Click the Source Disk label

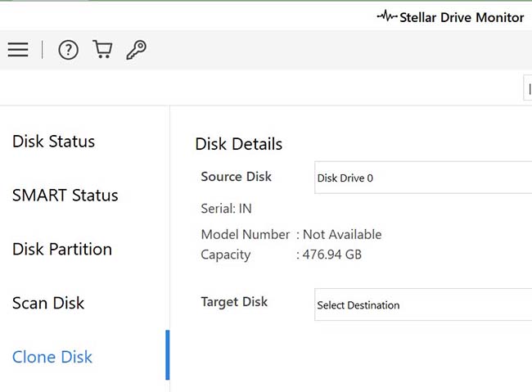tap(237, 177)
